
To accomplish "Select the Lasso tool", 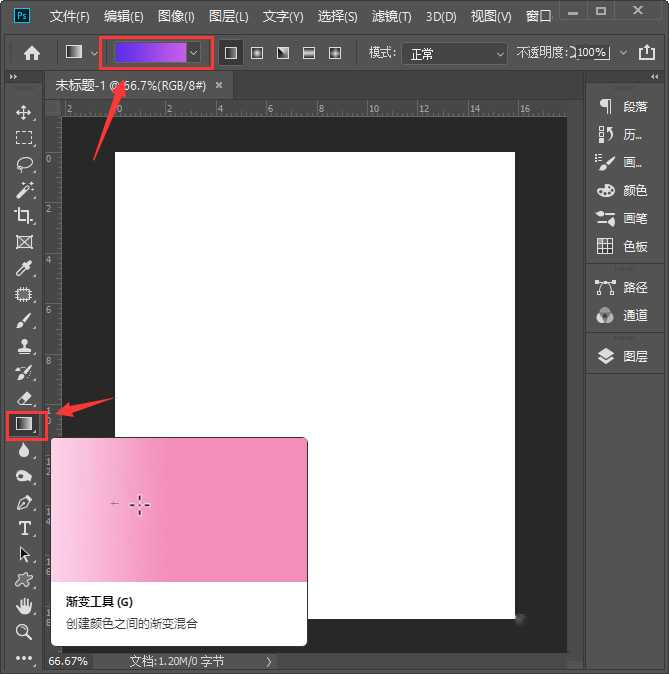I will pos(24,164).
